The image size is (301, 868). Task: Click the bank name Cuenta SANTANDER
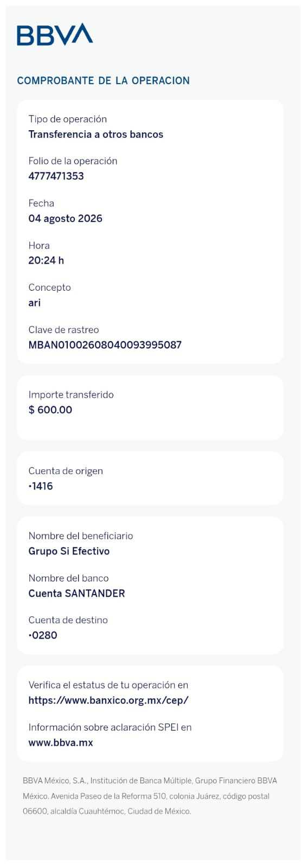pos(76,593)
